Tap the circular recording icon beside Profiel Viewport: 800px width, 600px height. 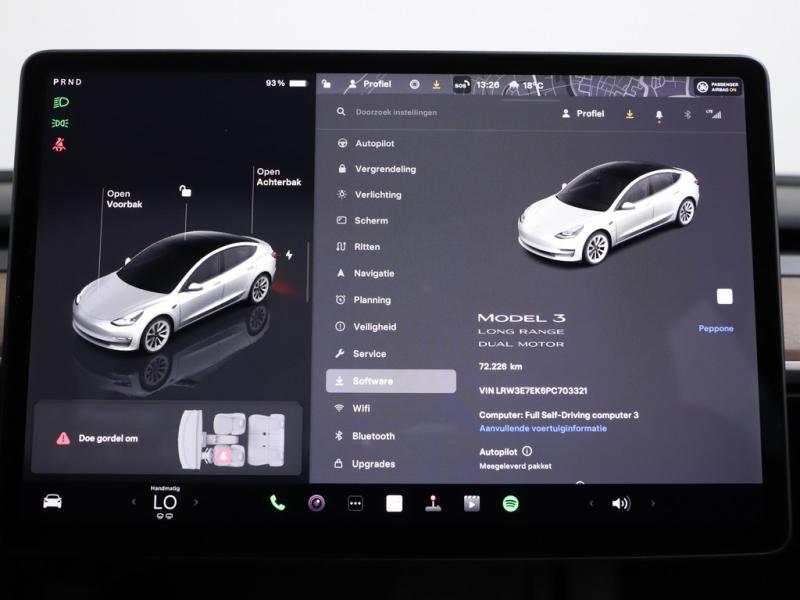(415, 85)
